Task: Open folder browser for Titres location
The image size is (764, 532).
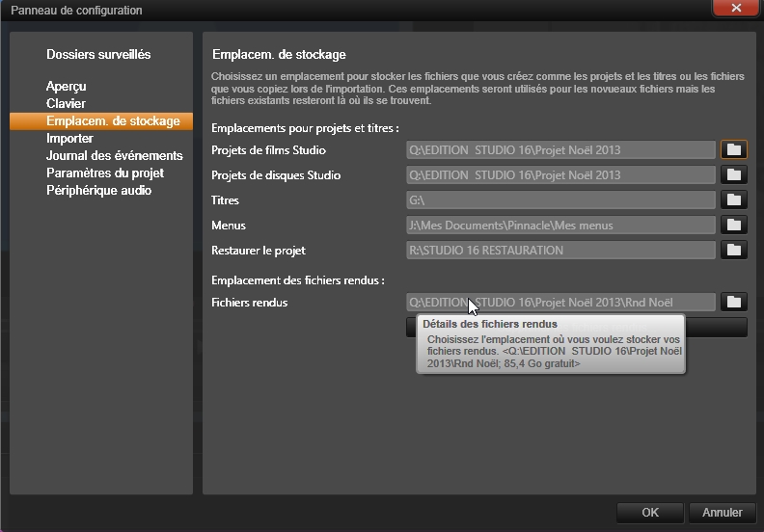Action: [x=733, y=200]
